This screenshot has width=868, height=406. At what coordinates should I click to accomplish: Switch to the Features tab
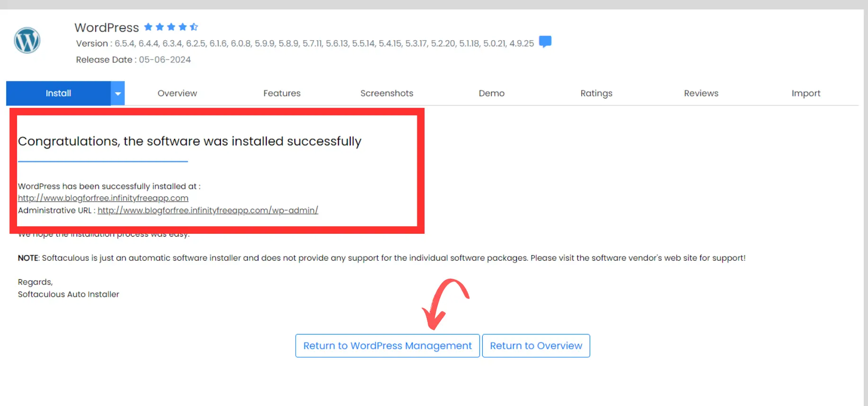tap(282, 93)
